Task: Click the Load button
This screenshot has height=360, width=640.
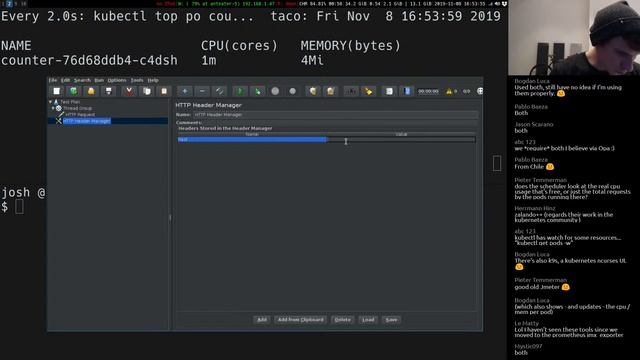Action: click(x=368, y=320)
